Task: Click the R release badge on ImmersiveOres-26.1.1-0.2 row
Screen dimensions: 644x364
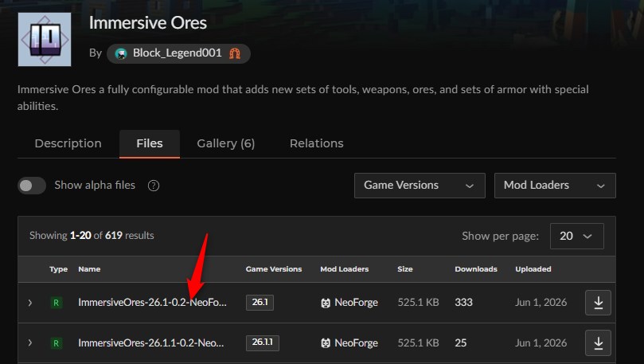Action: [x=57, y=342]
